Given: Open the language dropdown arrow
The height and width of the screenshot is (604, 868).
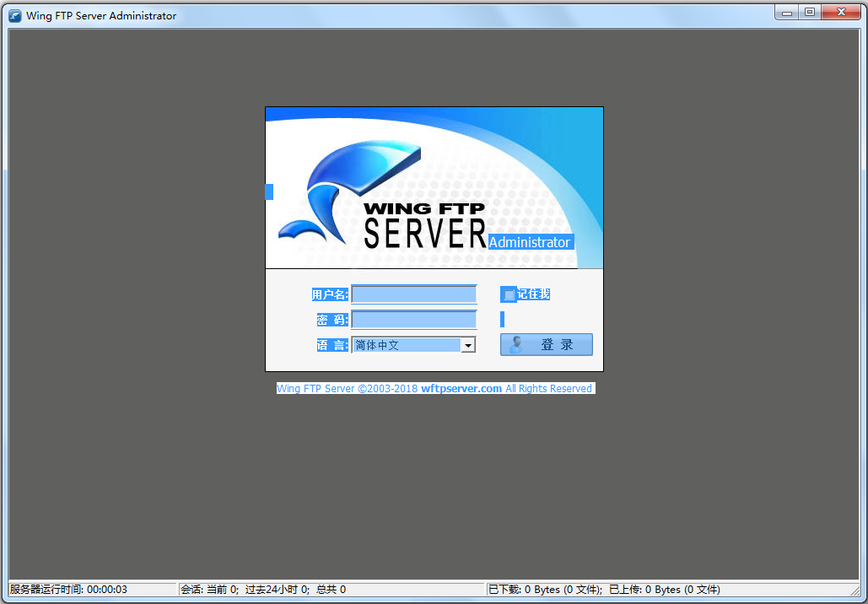Looking at the screenshot, I should (x=468, y=345).
